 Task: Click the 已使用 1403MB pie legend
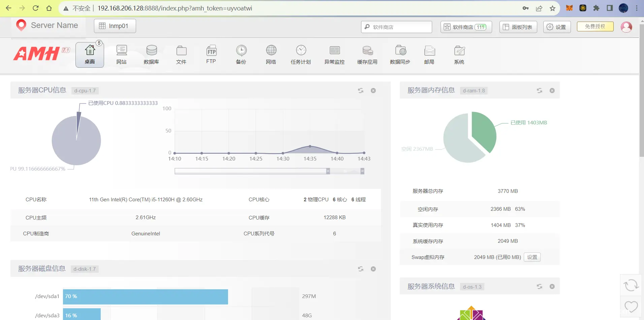coord(529,123)
